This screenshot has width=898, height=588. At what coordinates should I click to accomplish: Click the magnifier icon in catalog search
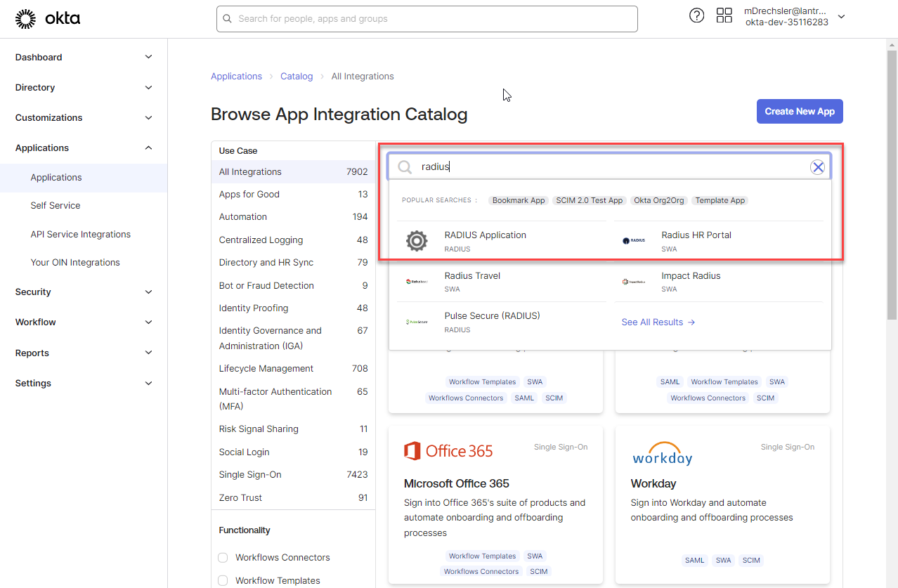coord(405,166)
